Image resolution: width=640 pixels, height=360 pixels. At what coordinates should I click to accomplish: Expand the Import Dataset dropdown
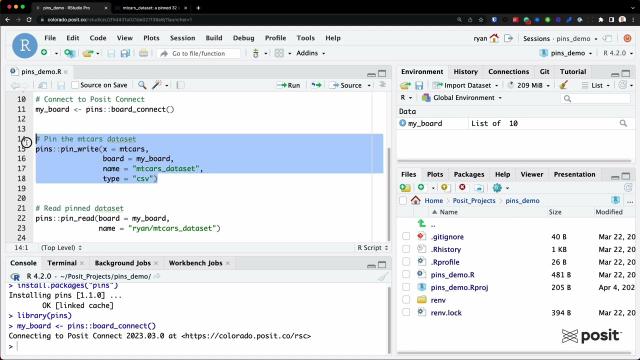point(466,85)
